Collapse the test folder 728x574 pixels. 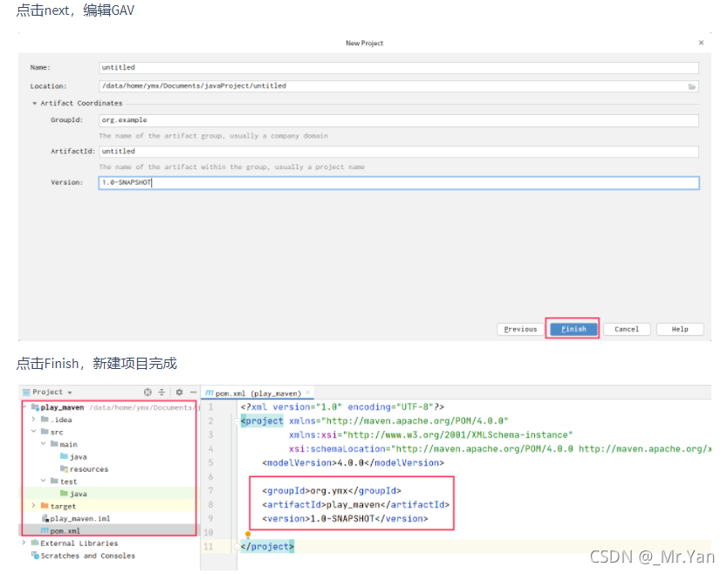[x=43, y=482]
